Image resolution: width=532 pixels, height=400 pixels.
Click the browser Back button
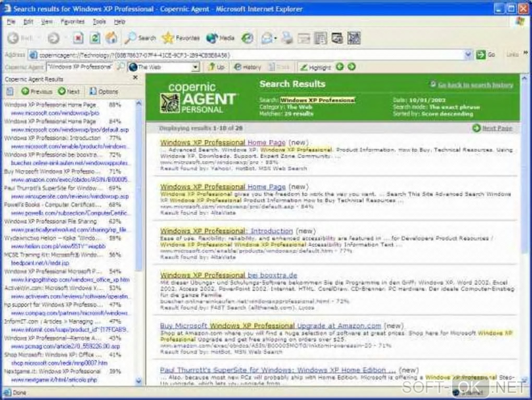tap(20, 38)
